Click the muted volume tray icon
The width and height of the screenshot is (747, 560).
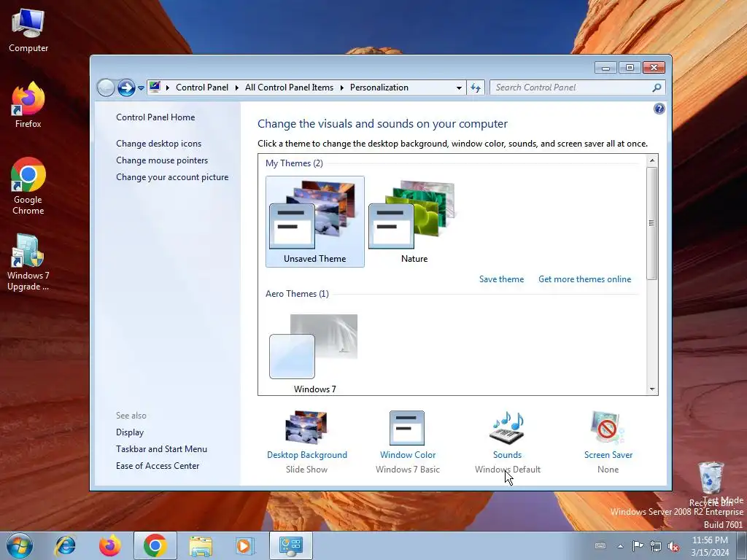point(673,546)
